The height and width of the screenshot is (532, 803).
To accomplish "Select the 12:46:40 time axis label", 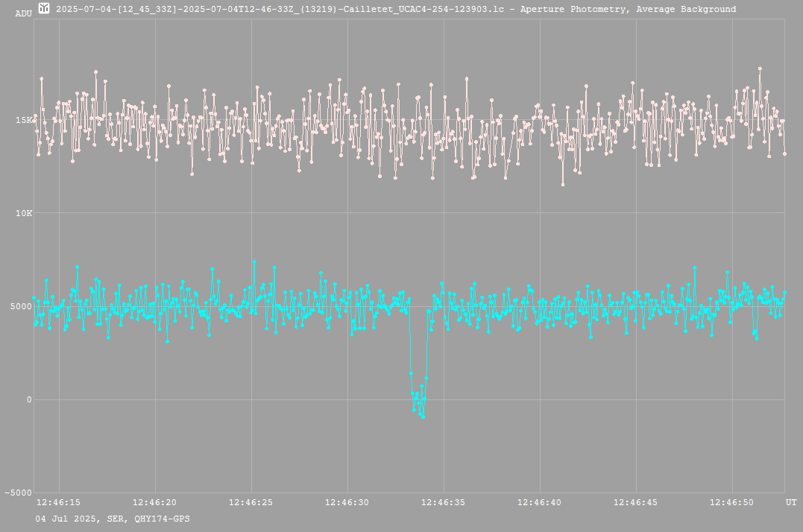I will tap(540, 503).
